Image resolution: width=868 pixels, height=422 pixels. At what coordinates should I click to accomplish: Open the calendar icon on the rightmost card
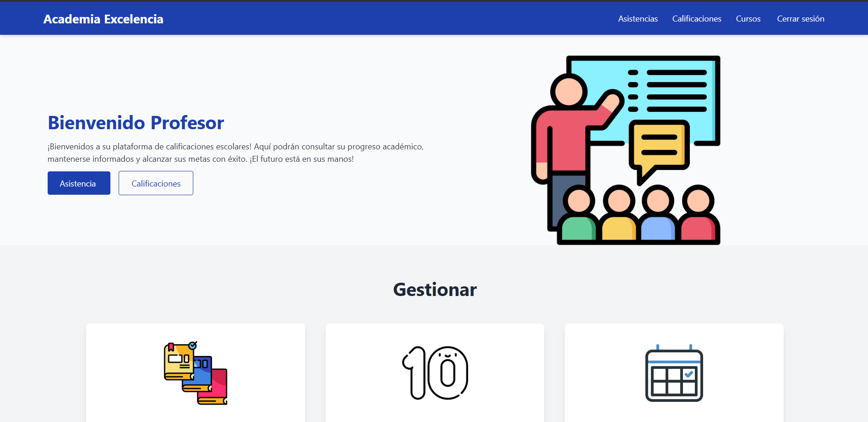pyautogui.click(x=673, y=373)
